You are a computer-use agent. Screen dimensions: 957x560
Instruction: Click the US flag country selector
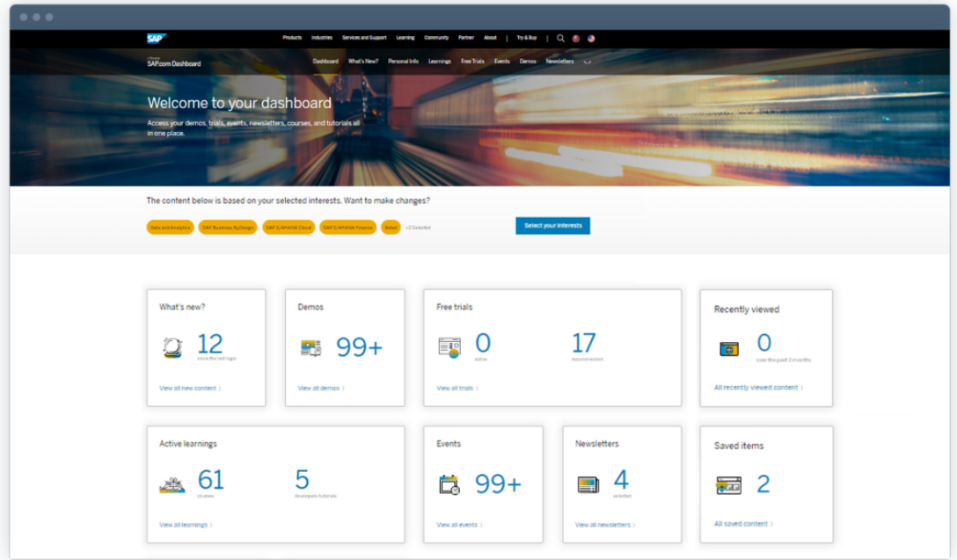click(591, 39)
